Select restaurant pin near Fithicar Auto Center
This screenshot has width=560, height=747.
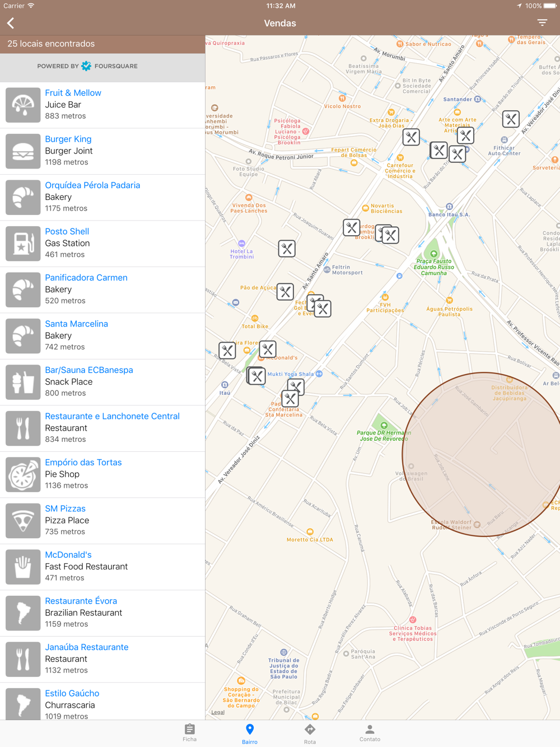(x=511, y=119)
